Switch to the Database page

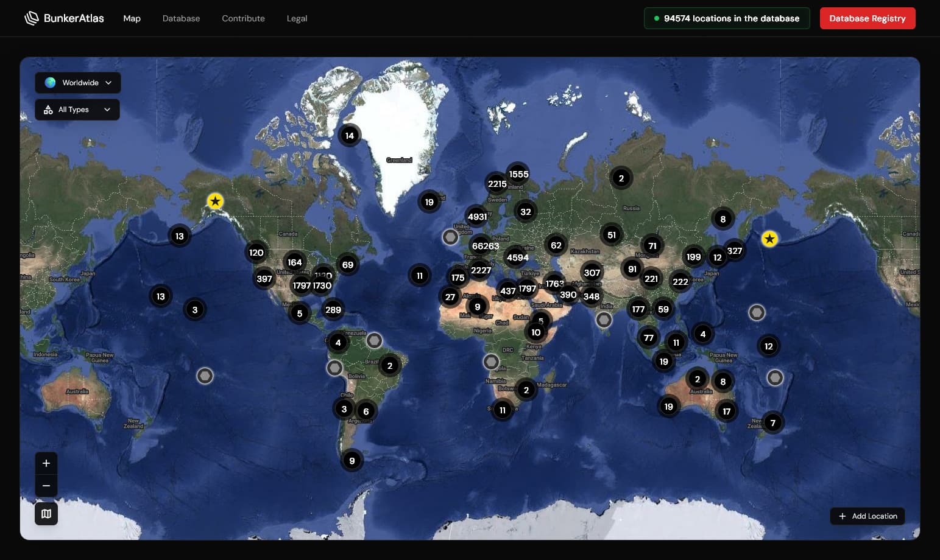(181, 18)
